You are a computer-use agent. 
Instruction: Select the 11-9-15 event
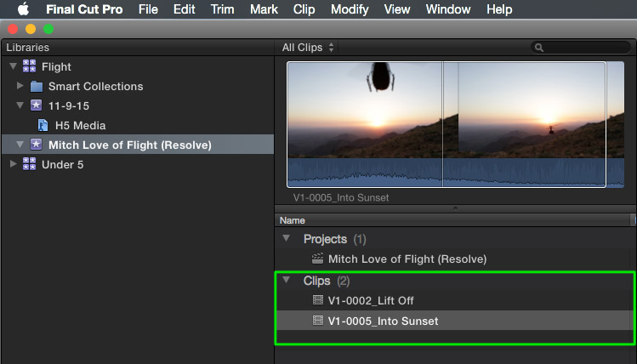point(138,105)
